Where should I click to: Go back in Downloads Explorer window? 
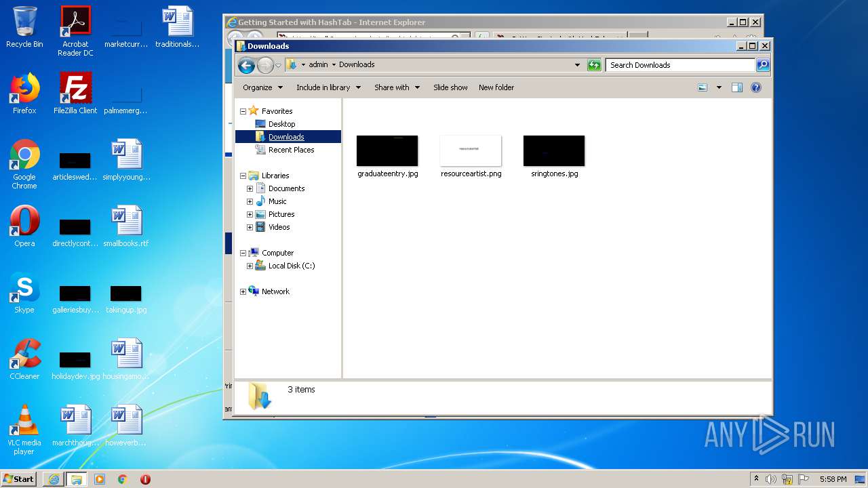tap(247, 65)
